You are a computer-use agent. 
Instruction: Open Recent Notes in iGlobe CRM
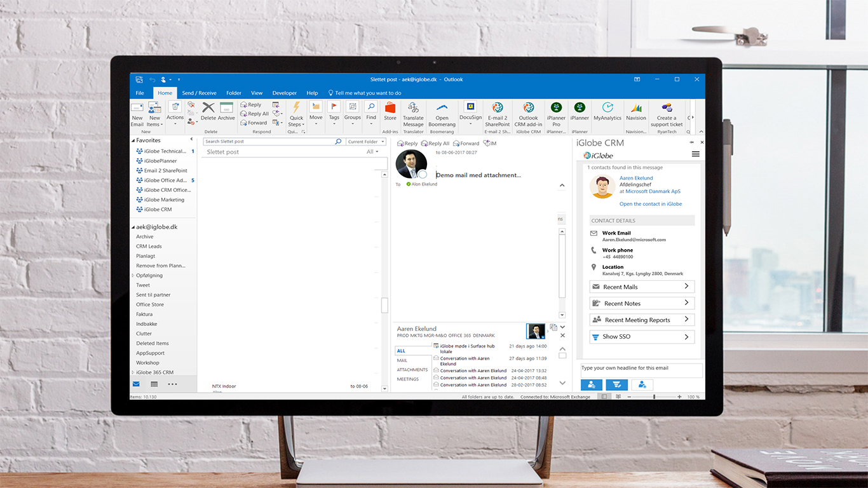click(642, 303)
